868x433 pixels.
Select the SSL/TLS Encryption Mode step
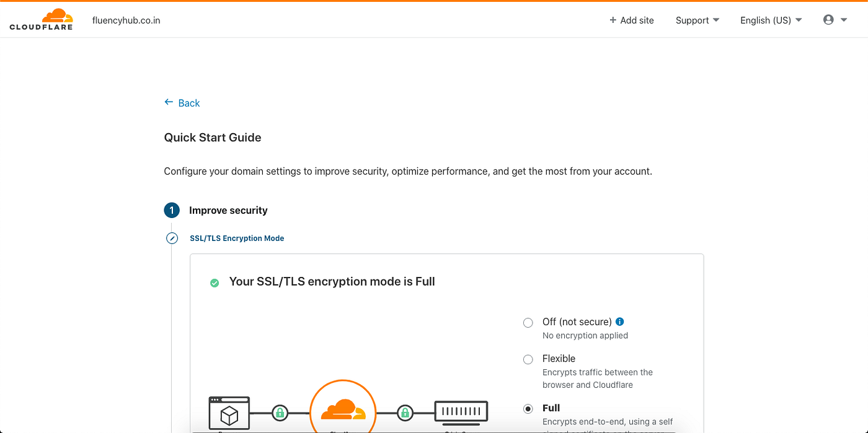(237, 238)
